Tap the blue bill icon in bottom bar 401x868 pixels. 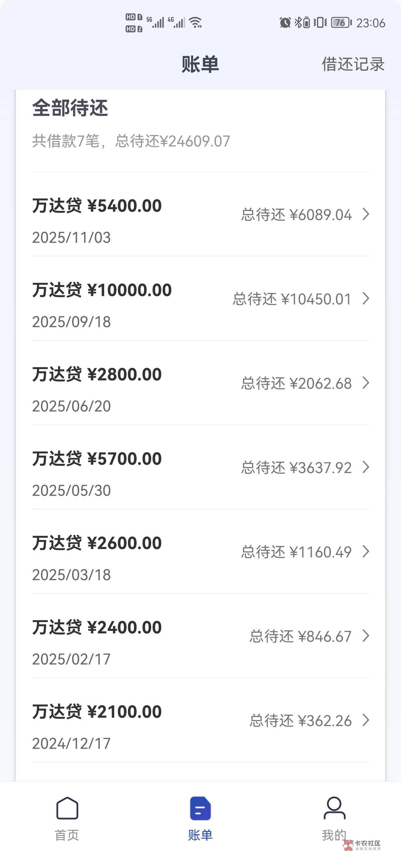click(x=200, y=808)
